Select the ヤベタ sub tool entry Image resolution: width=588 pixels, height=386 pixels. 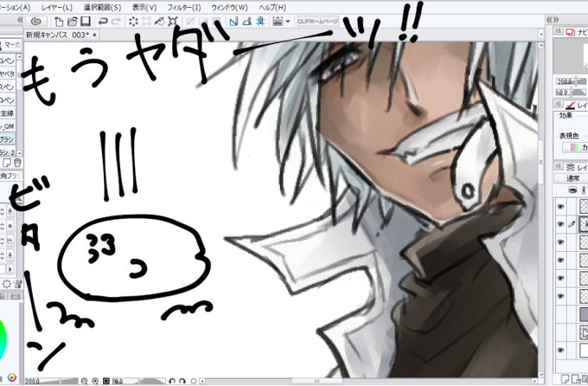click(7, 74)
